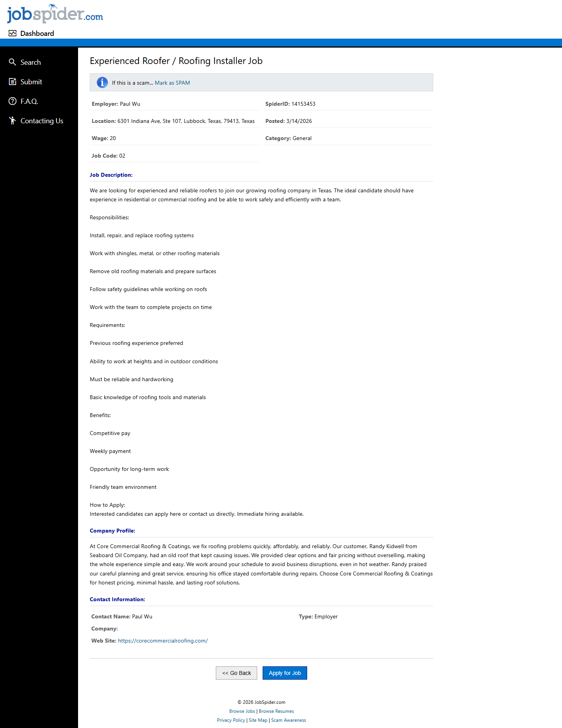Select Contacting Us in the sidebar

[42, 121]
